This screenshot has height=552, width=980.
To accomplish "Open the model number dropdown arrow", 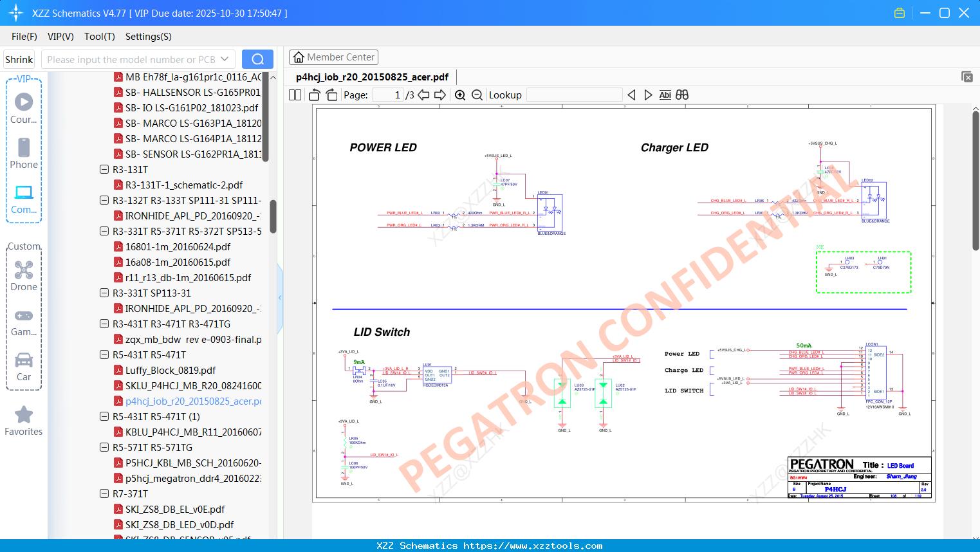I will [x=225, y=59].
